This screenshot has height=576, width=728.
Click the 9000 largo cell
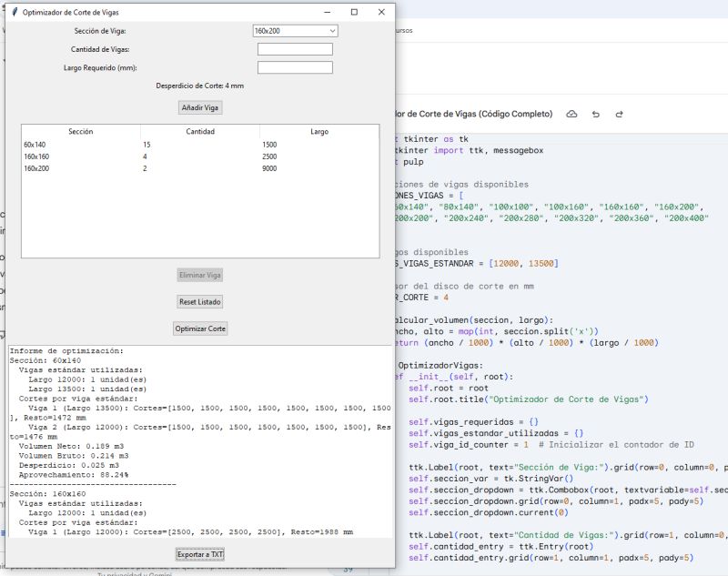click(269, 168)
